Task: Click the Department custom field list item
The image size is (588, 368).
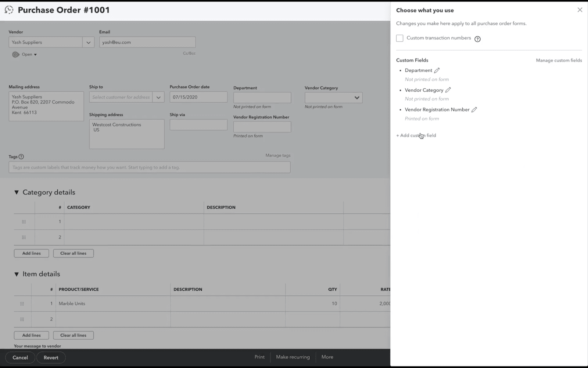Action: [x=419, y=70]
